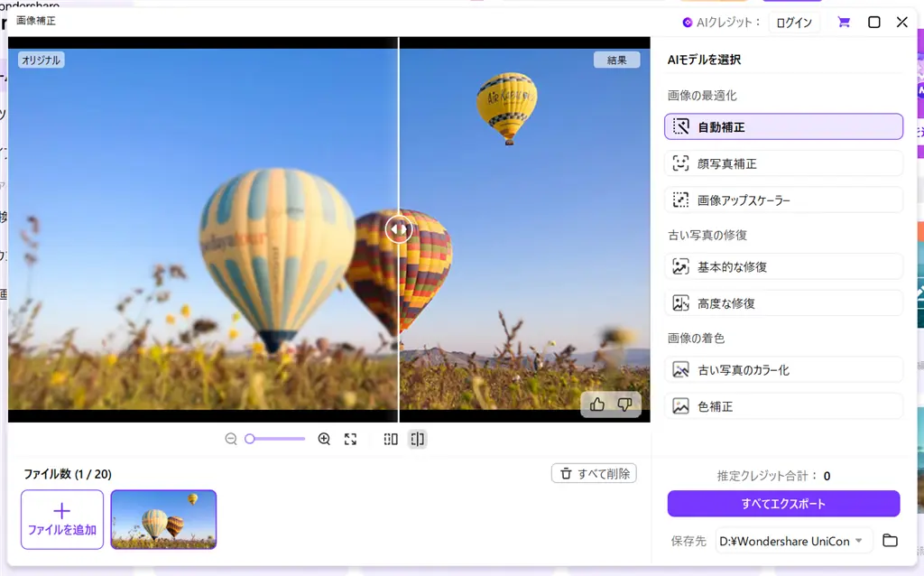
Task: Select the 画像アップスケーラー model
Action: point(782,199)
